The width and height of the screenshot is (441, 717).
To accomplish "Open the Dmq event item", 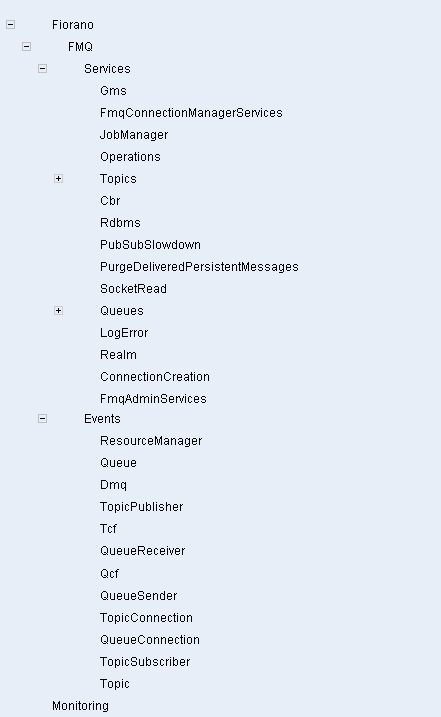I will coord(113,485).
